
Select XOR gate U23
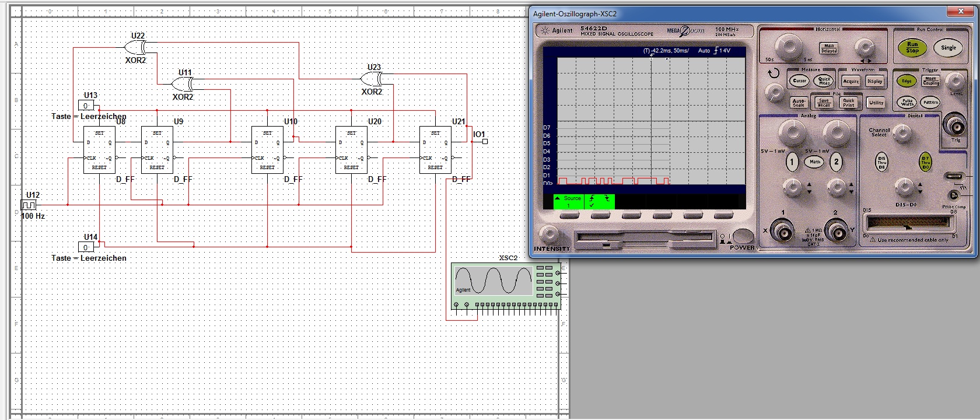(x=372, y=79)
